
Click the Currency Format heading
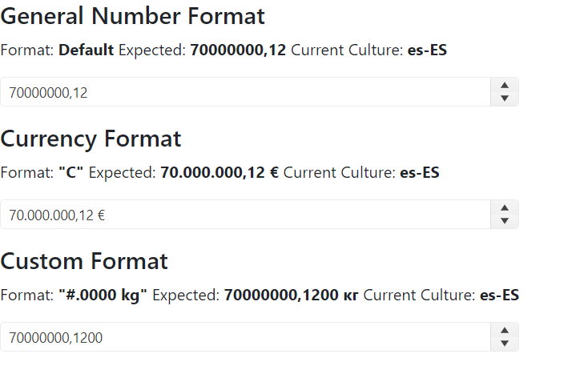click(91, 139)
